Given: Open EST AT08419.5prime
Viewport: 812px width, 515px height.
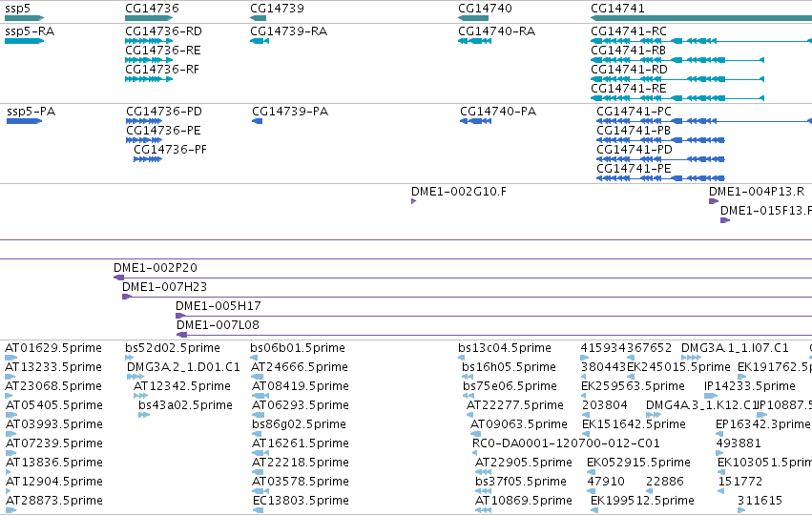Looking at the screenshot, I should tap(301, 386).
